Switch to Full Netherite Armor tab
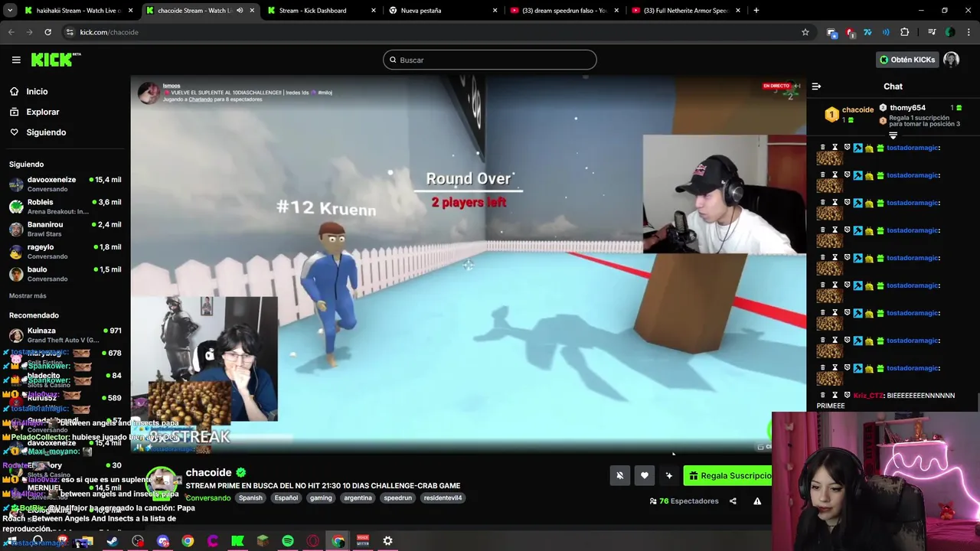 pos(685,11)
